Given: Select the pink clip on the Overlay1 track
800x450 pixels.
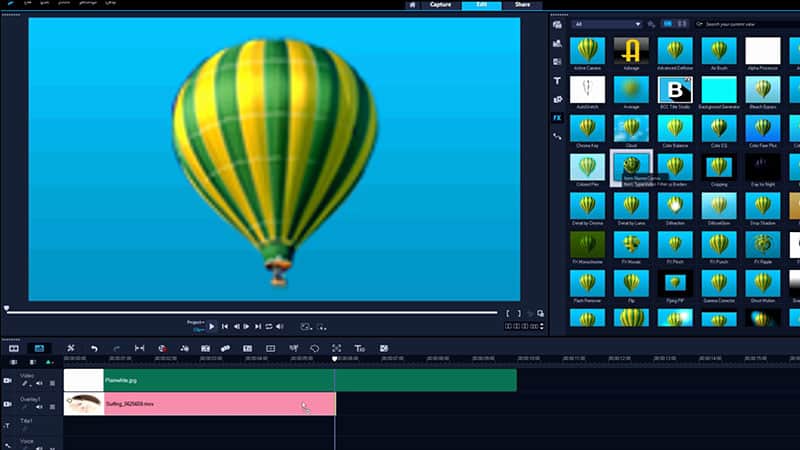Looking at the screenshot, I should [199, 404].
